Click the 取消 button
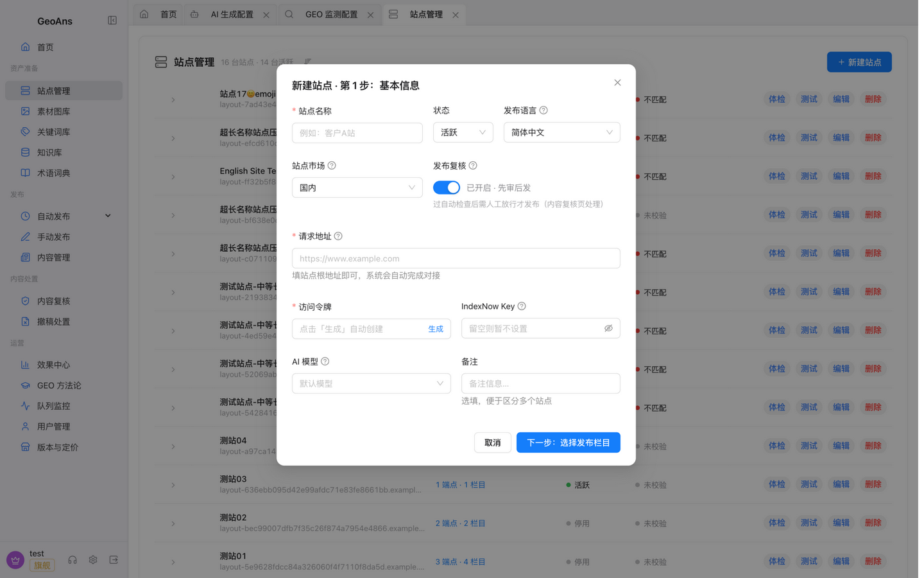This screenshot has height=578, width=924. pos(493,442)
